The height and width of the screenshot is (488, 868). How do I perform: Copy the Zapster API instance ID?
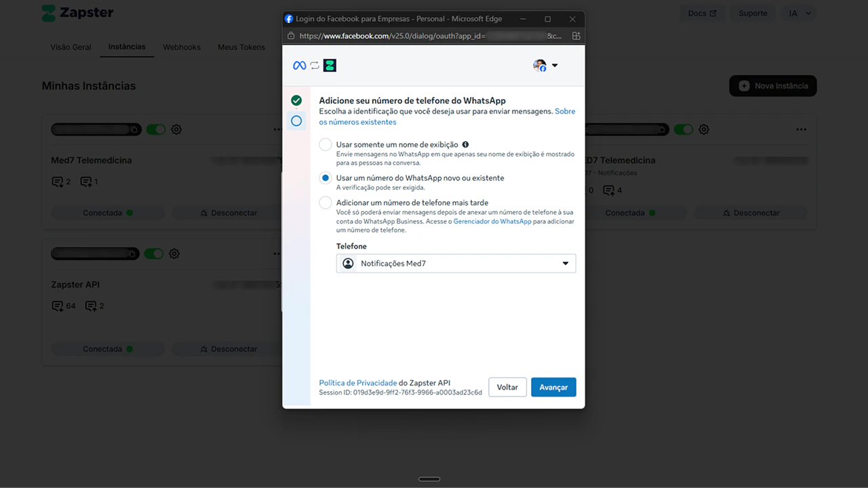[x=133, y=253]
